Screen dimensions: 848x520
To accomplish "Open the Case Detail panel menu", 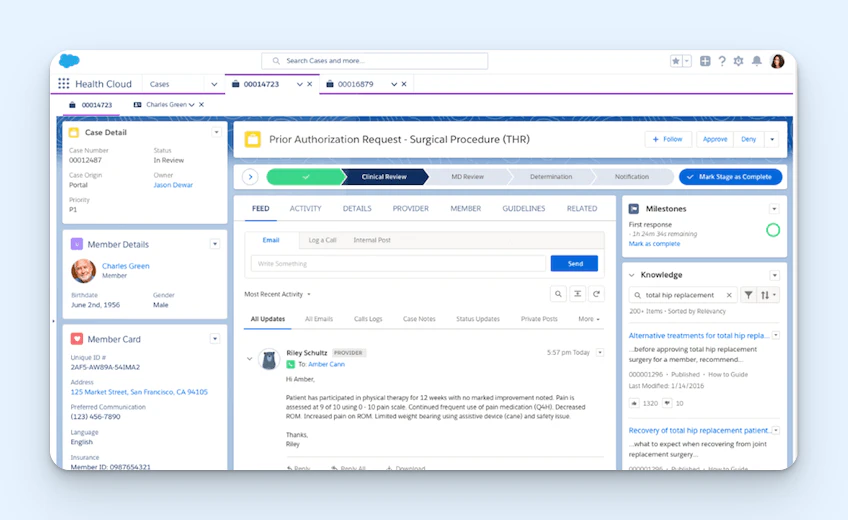I will [216, 132].
